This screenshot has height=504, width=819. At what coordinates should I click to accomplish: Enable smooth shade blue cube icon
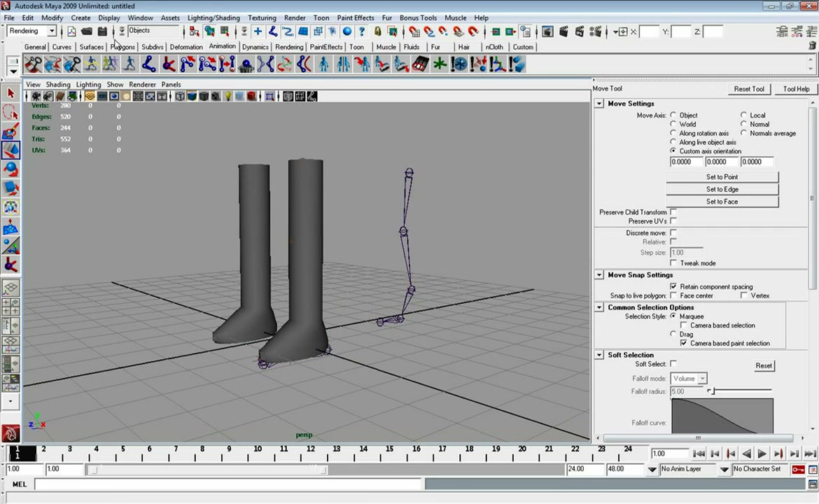[x=192, y=97]
